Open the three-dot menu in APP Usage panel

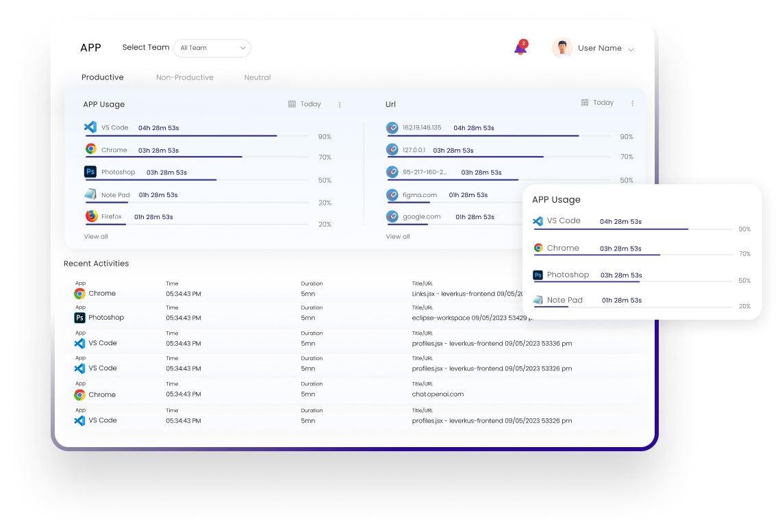click(x=340, y=104)
